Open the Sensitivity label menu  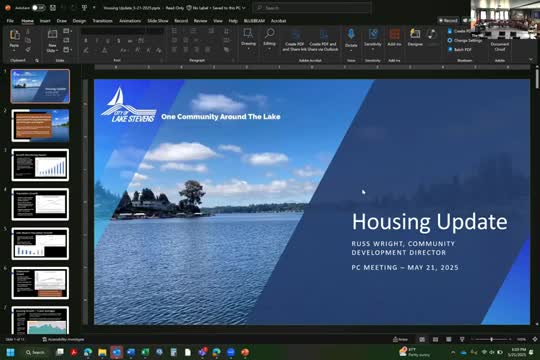373,39
